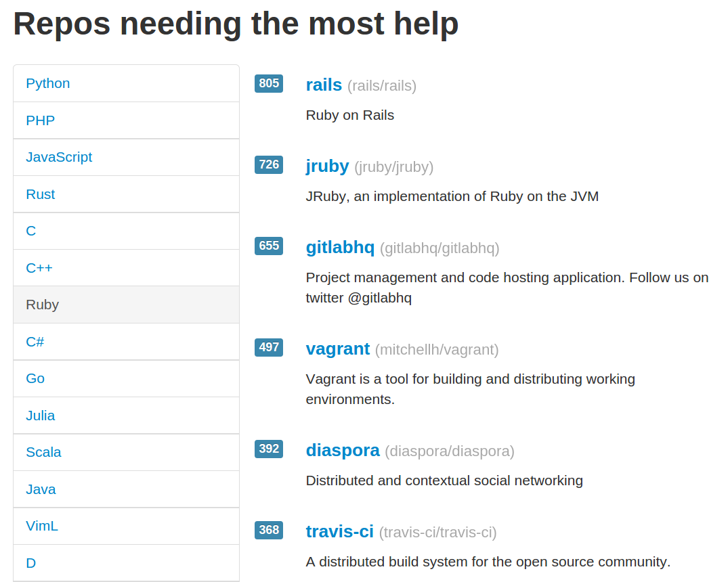
Task: Click the (jruby/jruby) full name text
Action: (x=393, y=167)
